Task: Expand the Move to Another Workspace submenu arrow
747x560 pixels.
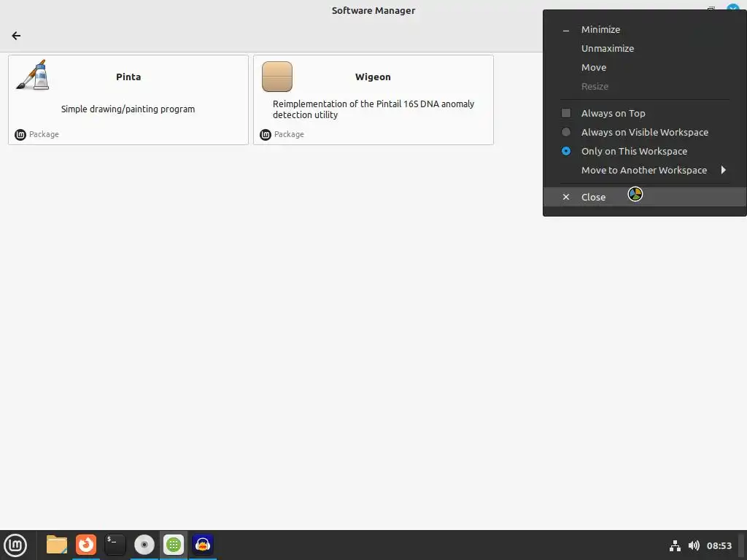Action: 723,170
